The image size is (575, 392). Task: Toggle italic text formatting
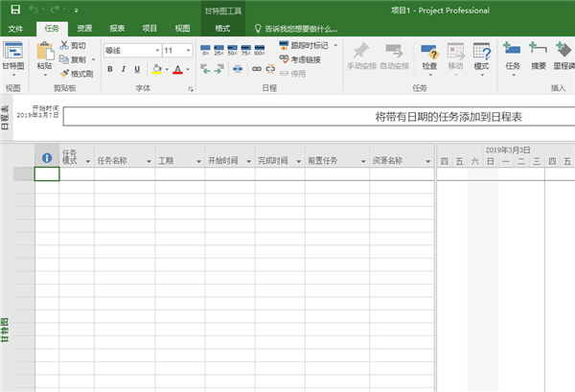[x=124, y=69]
